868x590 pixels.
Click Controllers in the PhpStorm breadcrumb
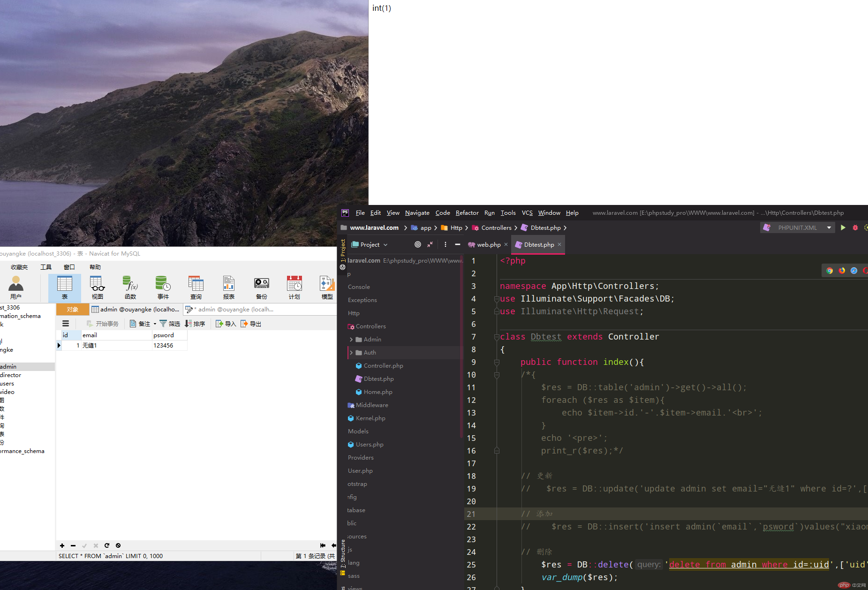[x=496, y=227]
